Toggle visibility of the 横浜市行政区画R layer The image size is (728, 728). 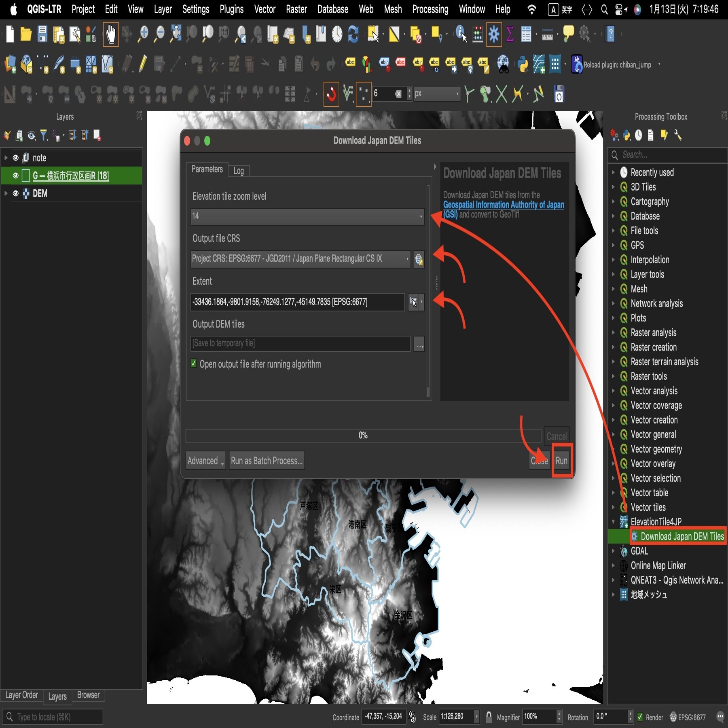click(16, 176)
